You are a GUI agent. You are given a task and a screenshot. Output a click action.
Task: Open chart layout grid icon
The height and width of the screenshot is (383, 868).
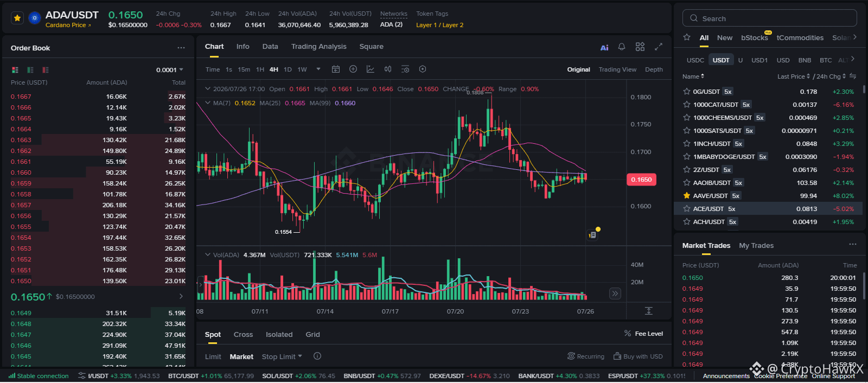tap(640, 47)
